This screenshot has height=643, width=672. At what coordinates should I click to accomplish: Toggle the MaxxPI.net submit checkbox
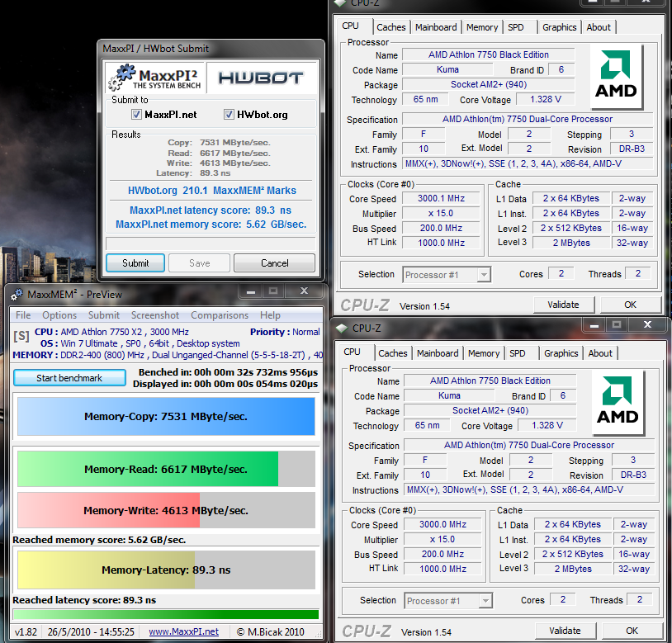[136, 115]
